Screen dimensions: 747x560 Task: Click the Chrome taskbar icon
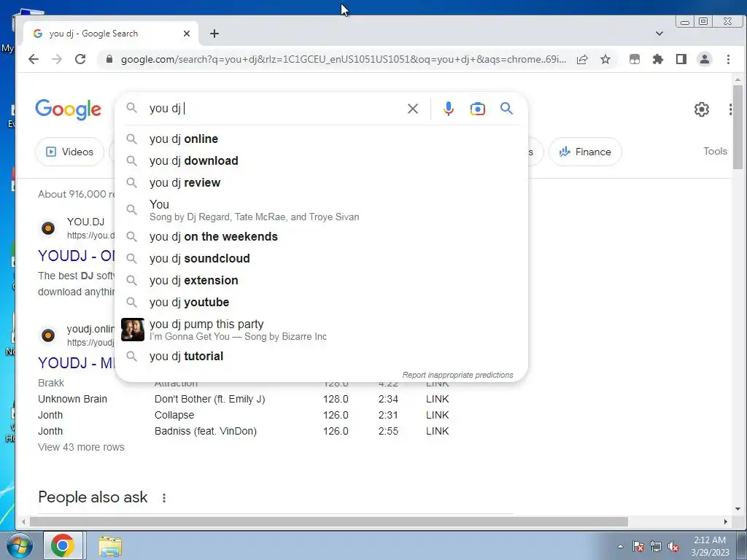click(63, 545)
